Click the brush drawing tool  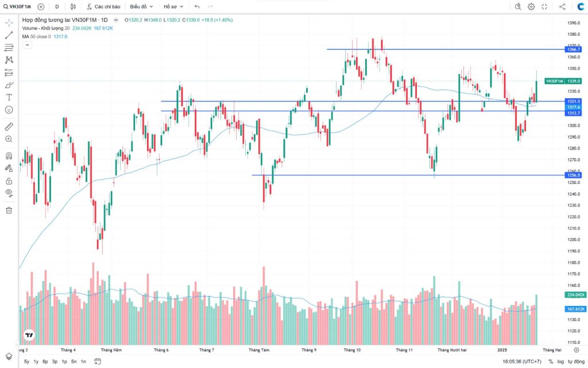(x=9, y=85)
